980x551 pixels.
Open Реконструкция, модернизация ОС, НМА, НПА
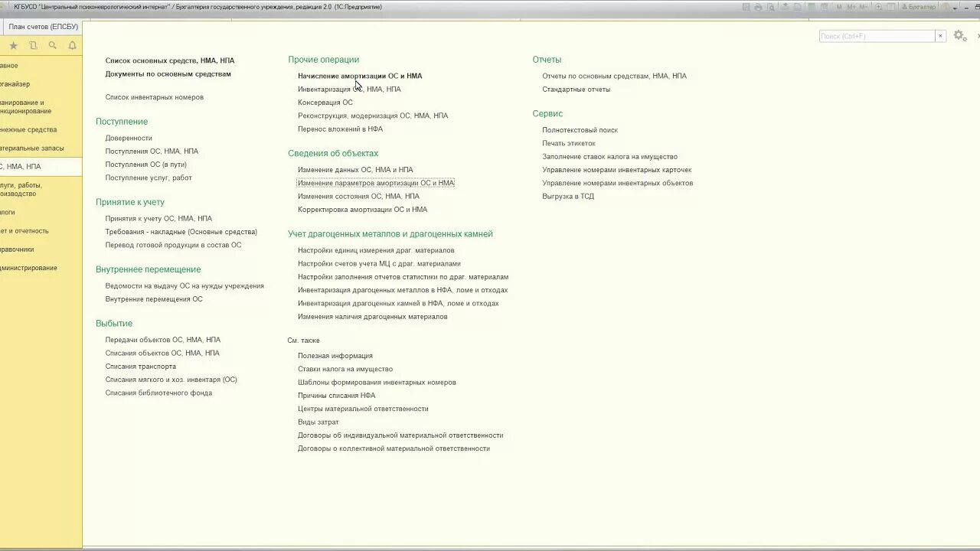coord(373,116)
